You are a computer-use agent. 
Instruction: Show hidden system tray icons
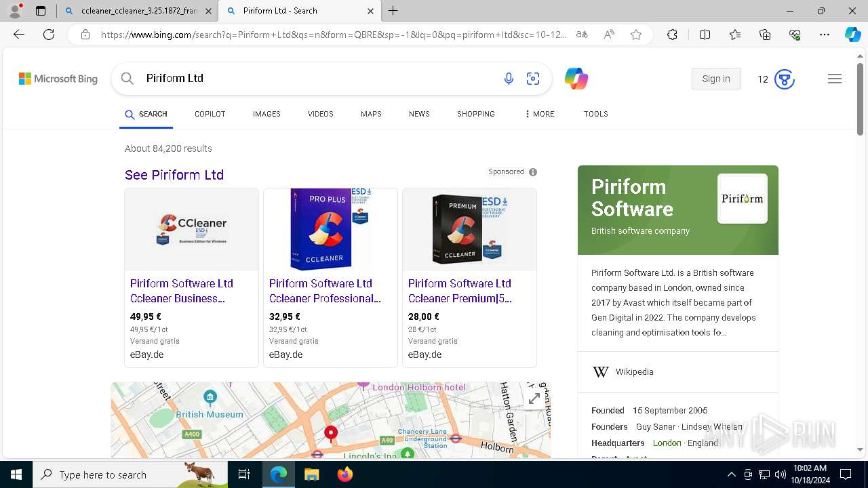pyautogui.click(x=731, y=474)
